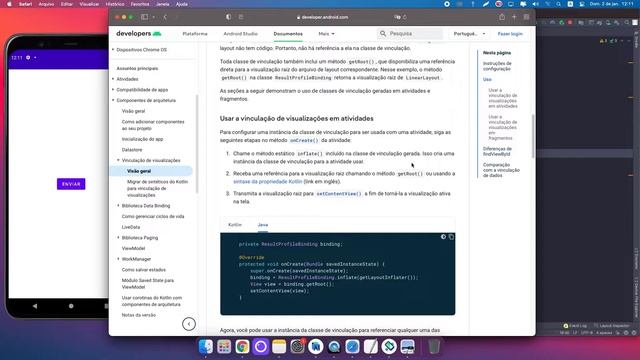This screenshot has height=360, width=640.
Task: Click the developer.android.com address bar
Action: [x=322, y=17]
